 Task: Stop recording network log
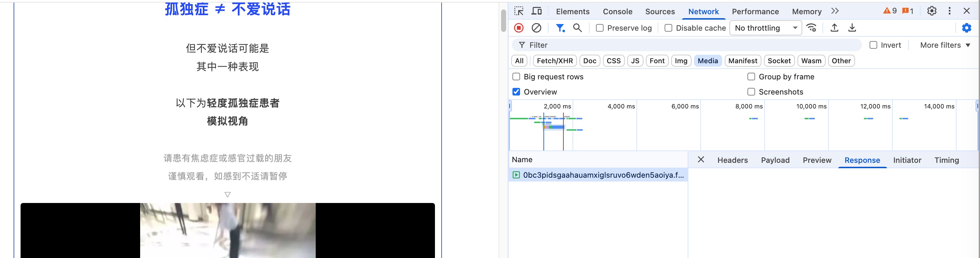coord(518,28)
